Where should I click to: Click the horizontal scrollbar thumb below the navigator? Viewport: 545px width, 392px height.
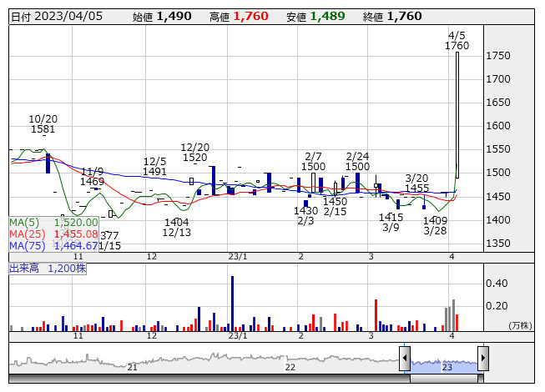pyautogui.click(x=444, y=378)
